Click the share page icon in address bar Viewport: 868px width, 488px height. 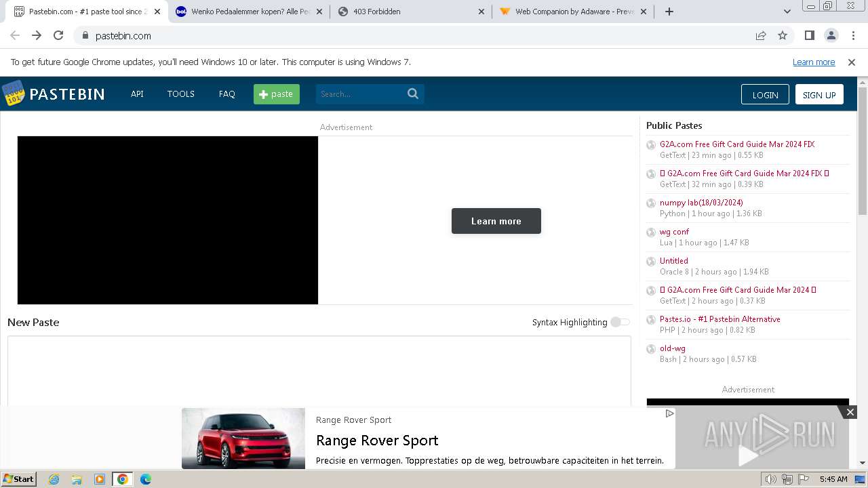(x=761, y=35)
